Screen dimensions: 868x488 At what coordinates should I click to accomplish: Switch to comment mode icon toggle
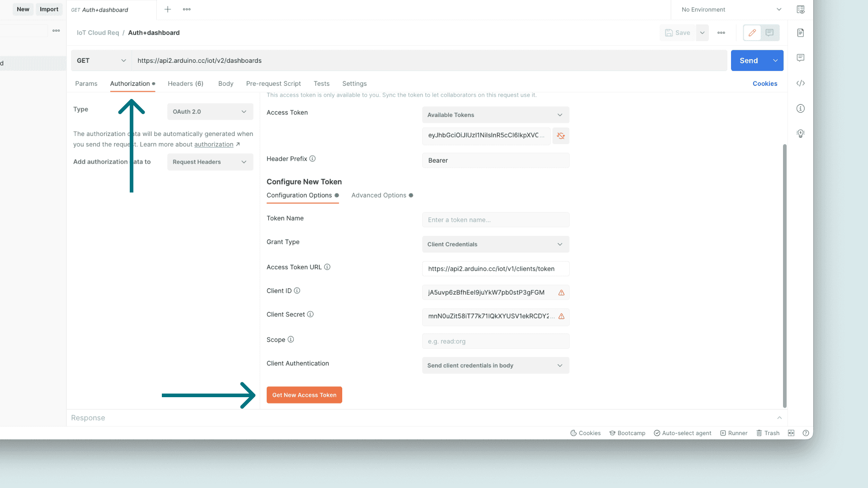pos(769,33)
